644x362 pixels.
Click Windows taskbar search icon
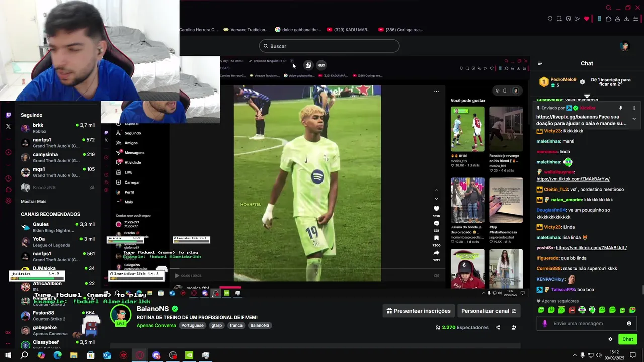(x=24, y=355)
